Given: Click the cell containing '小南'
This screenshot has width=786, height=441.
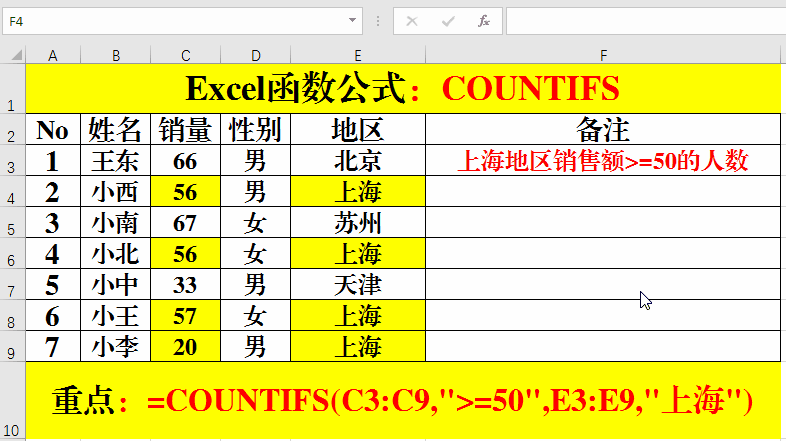Looking at the screenshot, I should pyautogui.click(x=116, y=223).
